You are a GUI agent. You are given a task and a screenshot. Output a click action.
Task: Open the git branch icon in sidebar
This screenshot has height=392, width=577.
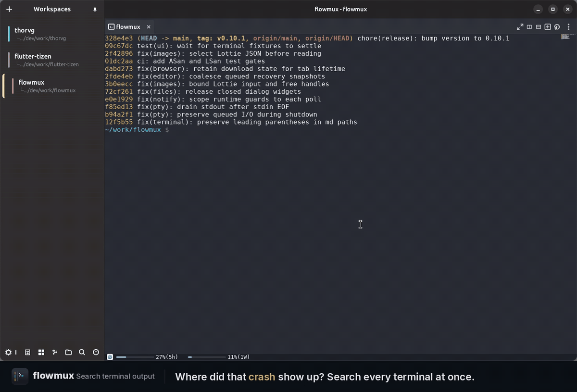click(x=55, y=353)
